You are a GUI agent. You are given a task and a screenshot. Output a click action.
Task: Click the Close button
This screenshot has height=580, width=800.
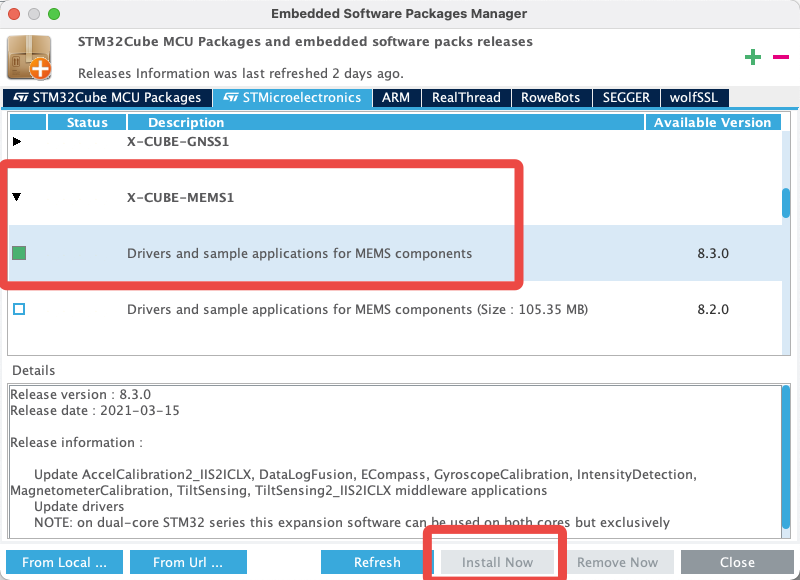[737, 562]
